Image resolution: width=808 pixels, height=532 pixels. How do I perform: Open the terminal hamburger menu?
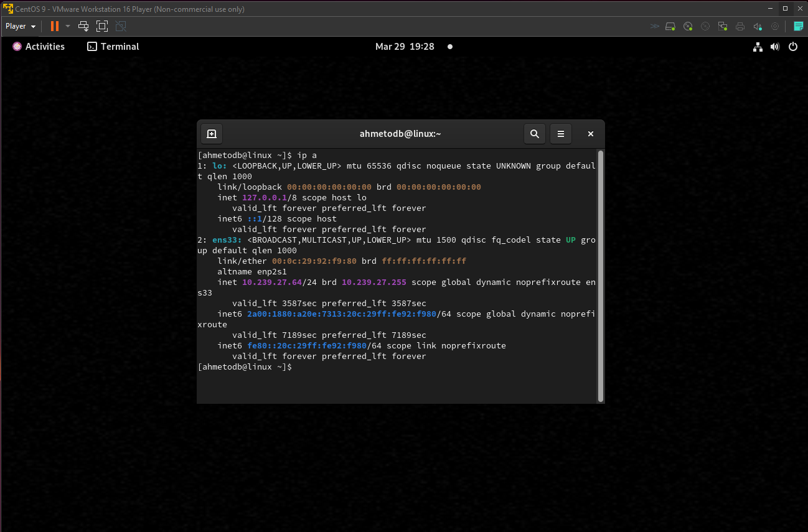[x=560, y=133]
